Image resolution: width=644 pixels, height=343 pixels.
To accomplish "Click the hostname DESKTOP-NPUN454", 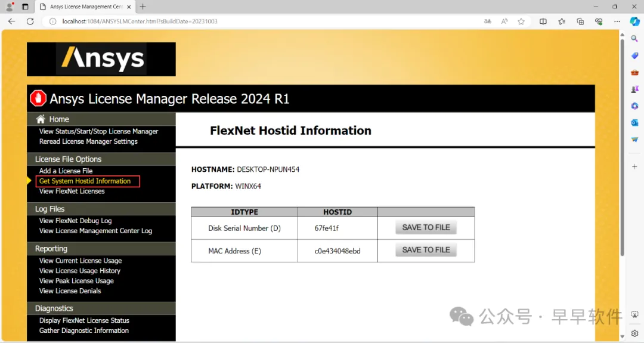I will click(268, 169).
